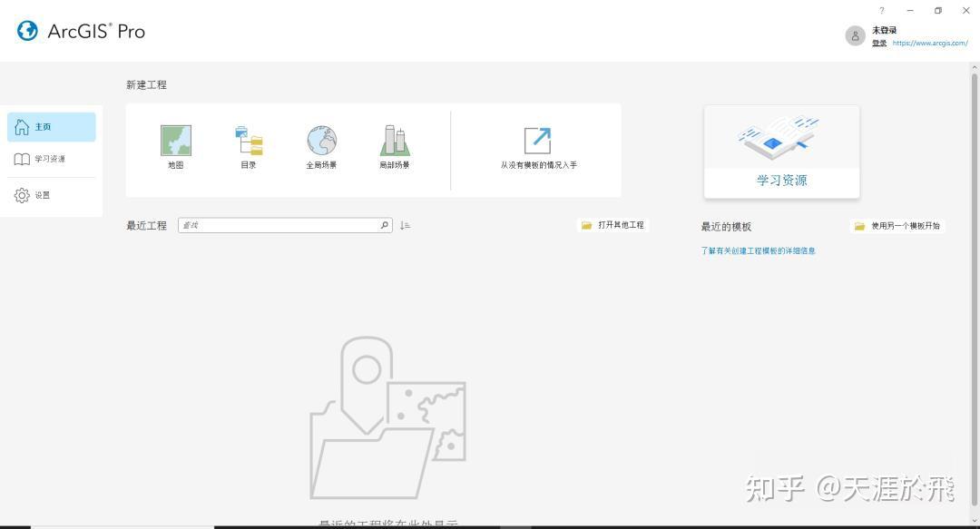The height and width of the screenshot is (529, 980).
Task: Begin a project without a template
Action: [x=538, y=143]
